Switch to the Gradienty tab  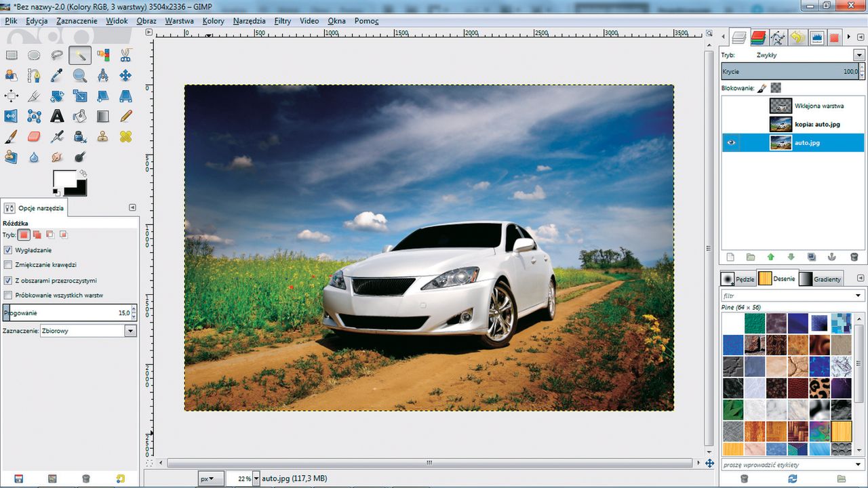click(821, 279)
